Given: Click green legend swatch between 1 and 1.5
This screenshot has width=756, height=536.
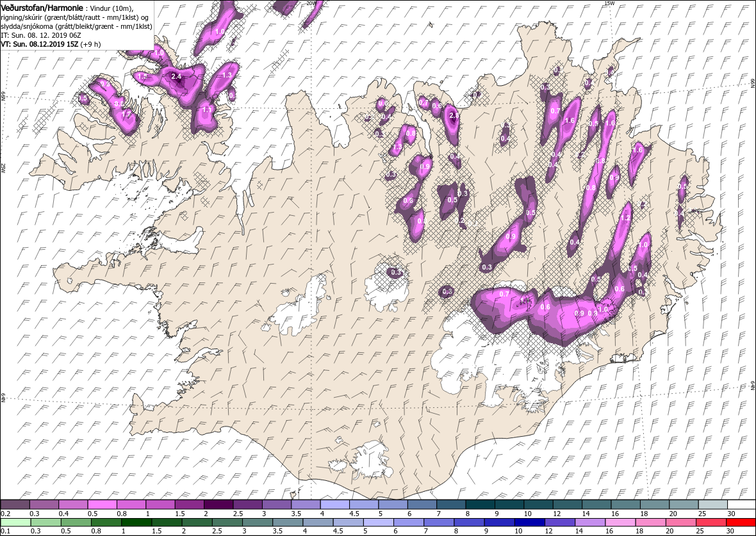Looking at the screenshot, I should click(x=136, y=523).
